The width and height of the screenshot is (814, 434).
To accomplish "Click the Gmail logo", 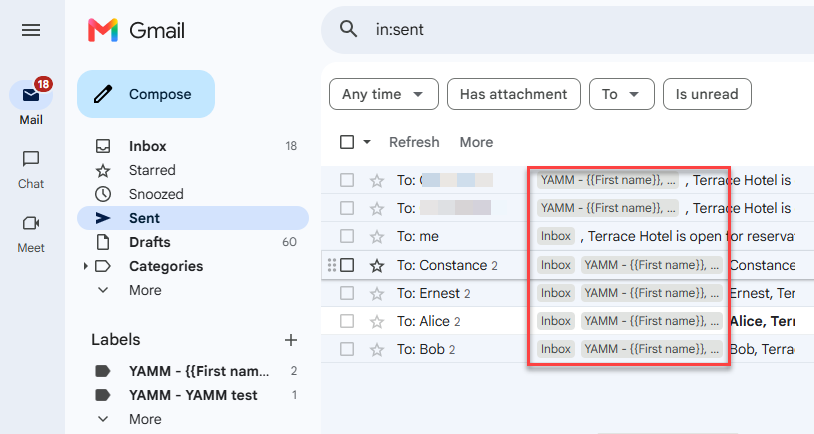I will [x=137, y=30].
